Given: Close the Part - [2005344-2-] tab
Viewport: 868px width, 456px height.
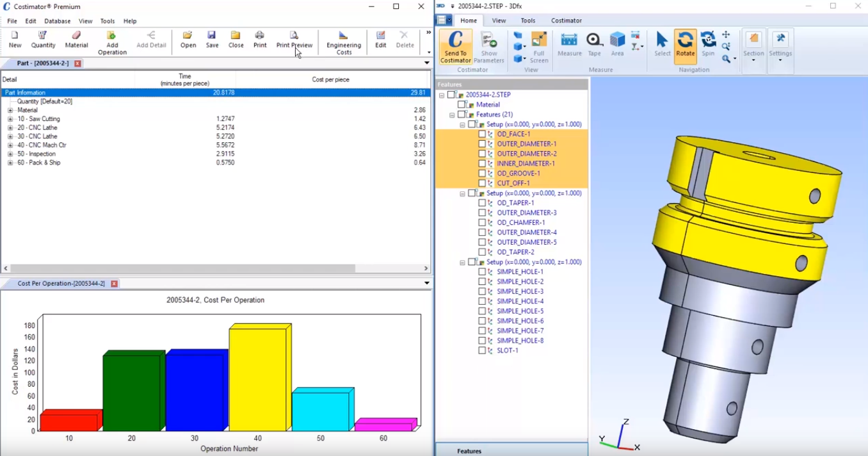Looking at the screenshot, I should pos(77,63).
